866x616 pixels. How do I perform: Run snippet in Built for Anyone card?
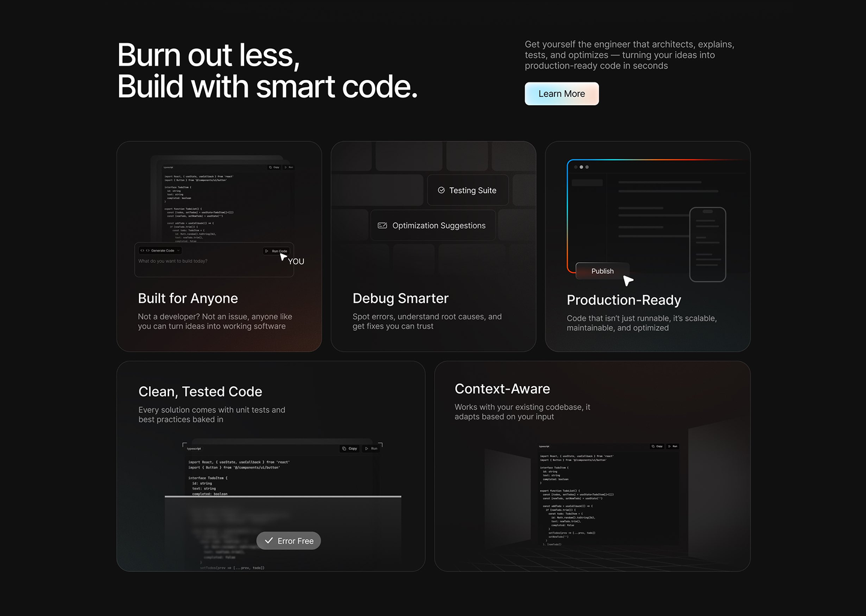(289, 167)
